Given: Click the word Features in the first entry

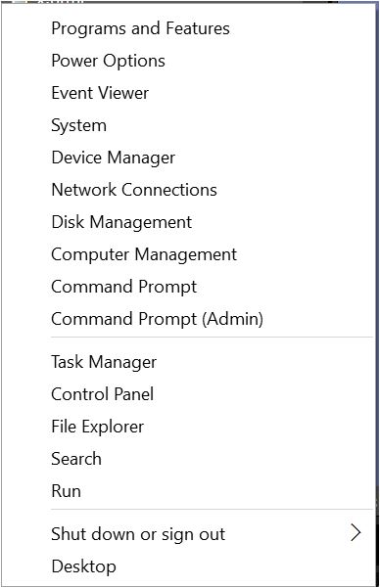Looking at the screenshot, I should click(x=198, y=29).
